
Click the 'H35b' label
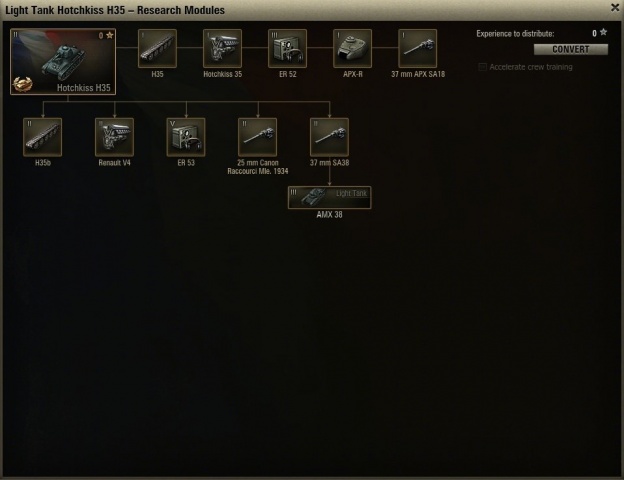(x=43, y=163)
